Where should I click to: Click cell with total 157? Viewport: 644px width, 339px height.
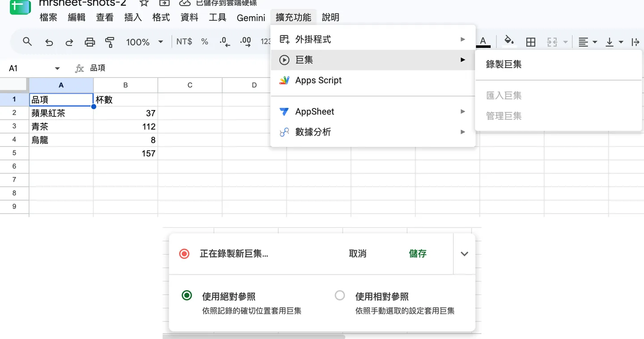[x=126, y=154]
